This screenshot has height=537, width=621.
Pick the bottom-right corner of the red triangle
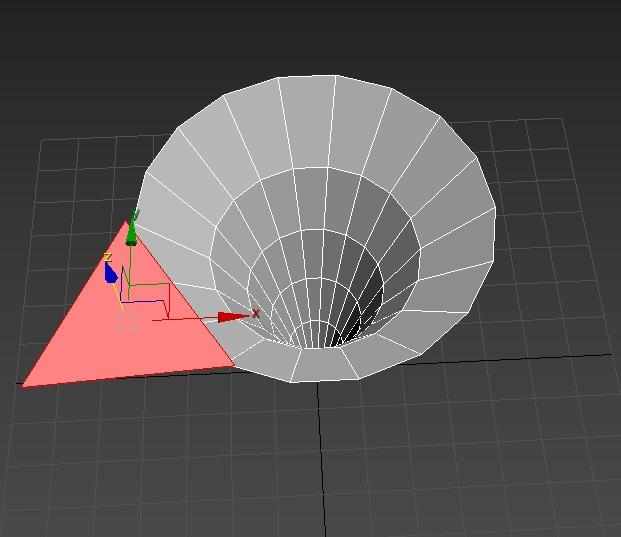(x=234, y=366)
